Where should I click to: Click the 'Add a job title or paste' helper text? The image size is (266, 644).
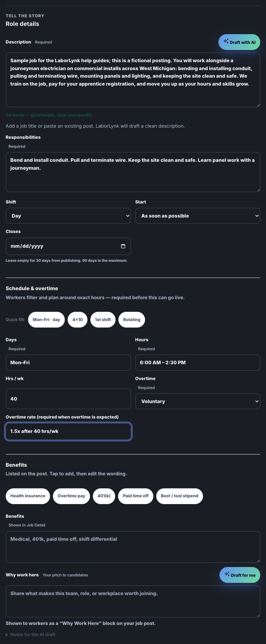point(95,126)
